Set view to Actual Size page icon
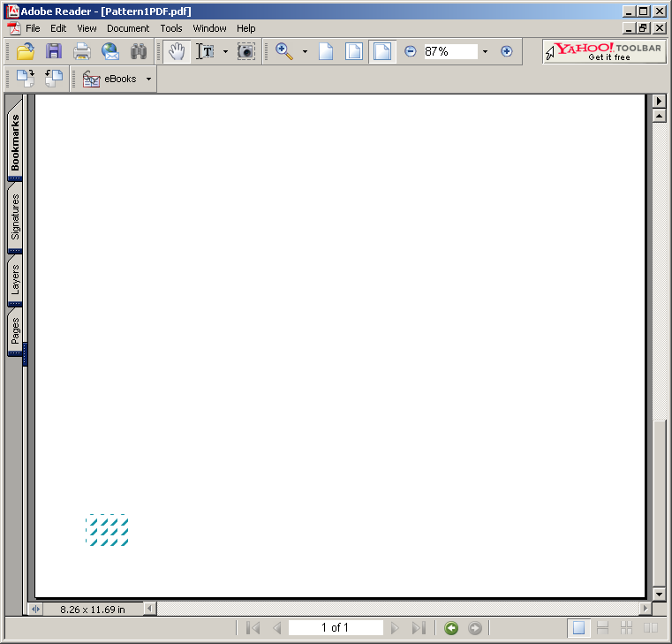672x644 pixels. (x=326, y=51)
